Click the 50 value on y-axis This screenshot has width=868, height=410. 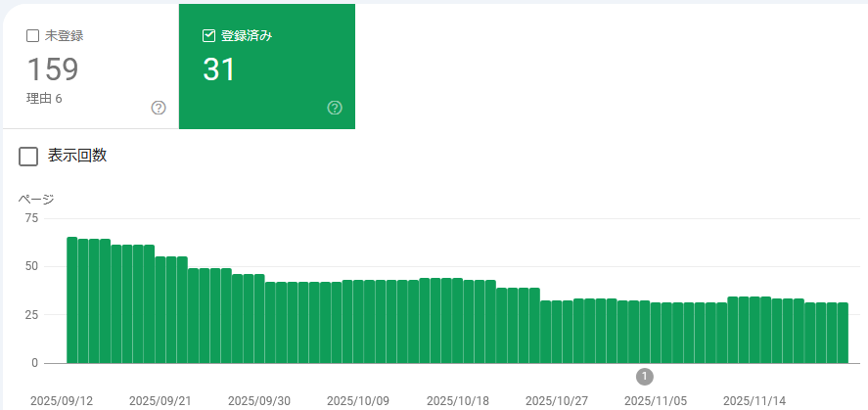point(30,266)
